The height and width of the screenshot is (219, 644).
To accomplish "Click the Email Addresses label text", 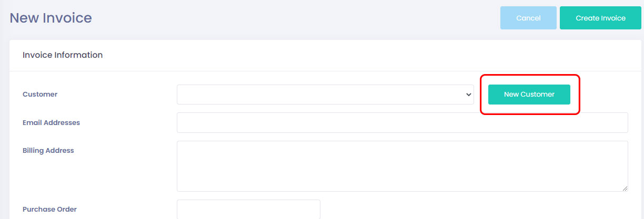I will [51, 122].
